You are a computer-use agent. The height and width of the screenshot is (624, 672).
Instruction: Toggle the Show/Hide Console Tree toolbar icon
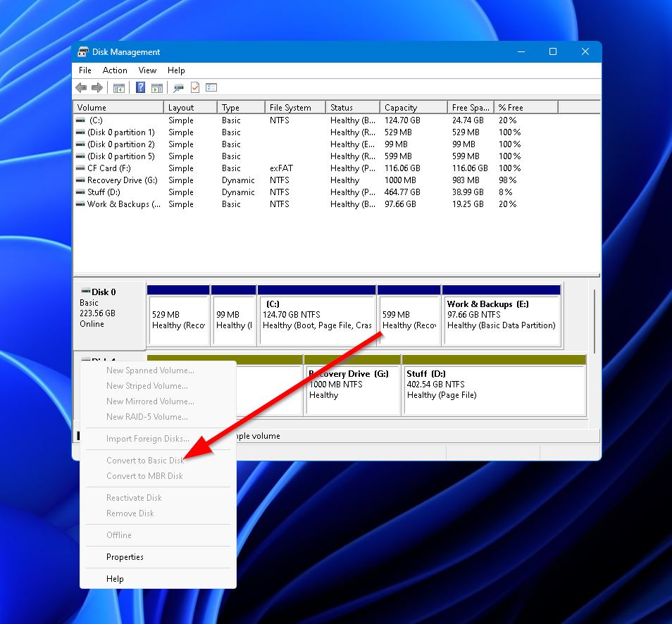click(118, 87)
